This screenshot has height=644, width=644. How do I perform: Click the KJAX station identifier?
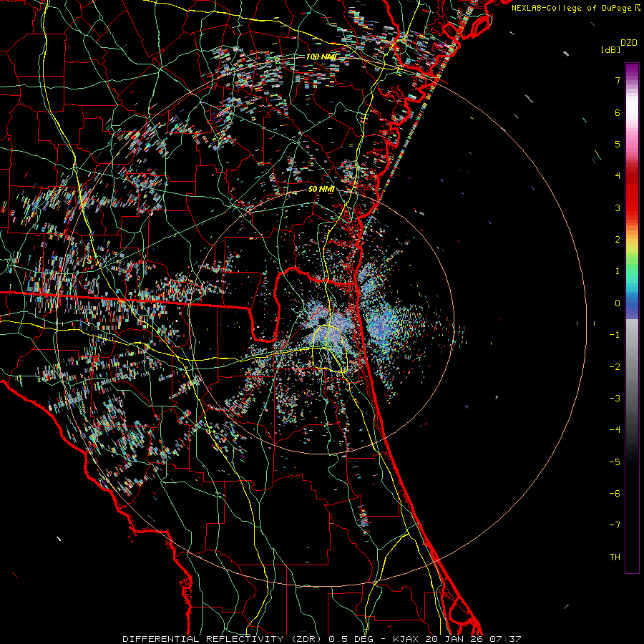[x=406, y=639]
